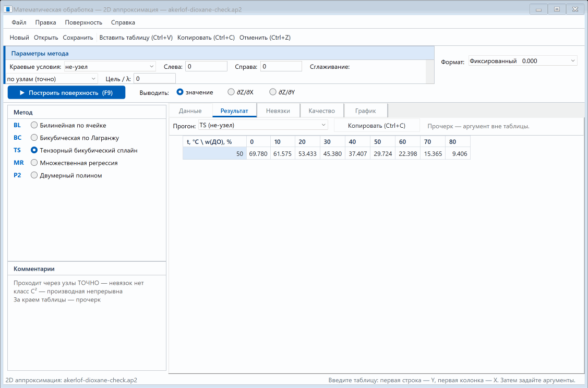Click Вставить таблицу (Ctrl+V) toolbar item
This screenshot has width=588, height=388.
136,38
